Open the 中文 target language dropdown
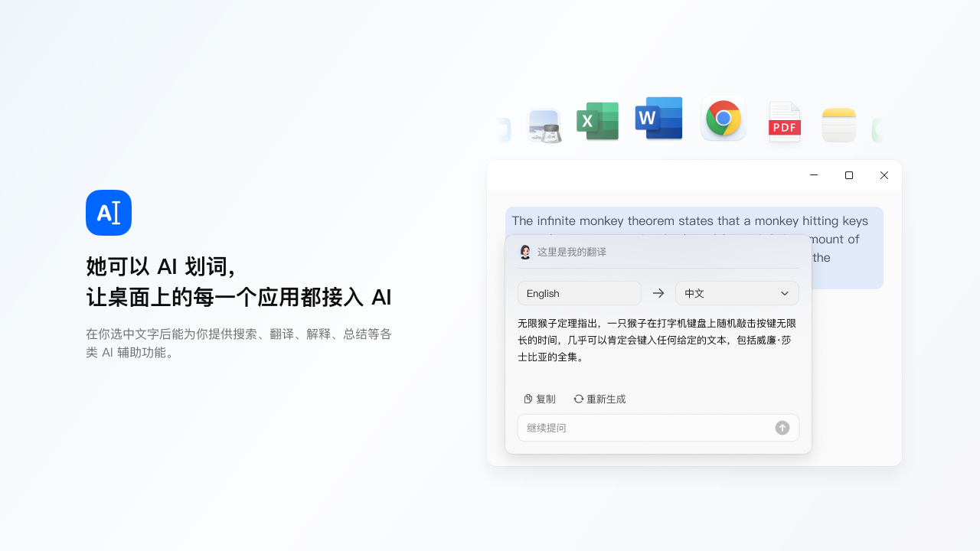This screenshot has height=551, width=980. tap(737, 293)
